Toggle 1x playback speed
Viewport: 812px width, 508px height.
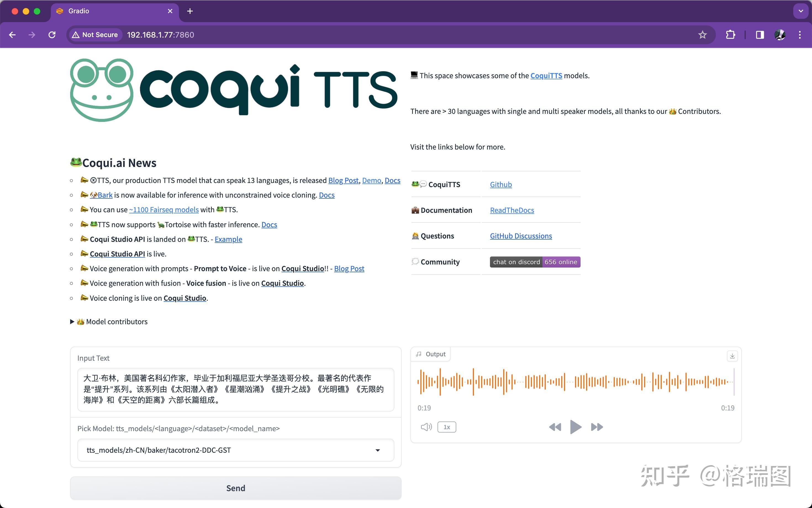(x=446, y=427)
